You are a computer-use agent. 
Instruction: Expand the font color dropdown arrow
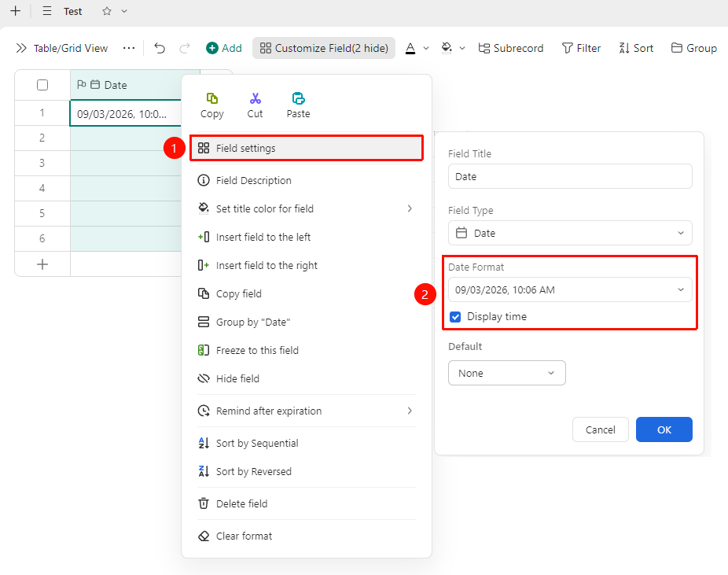click(x=426, y=48)
